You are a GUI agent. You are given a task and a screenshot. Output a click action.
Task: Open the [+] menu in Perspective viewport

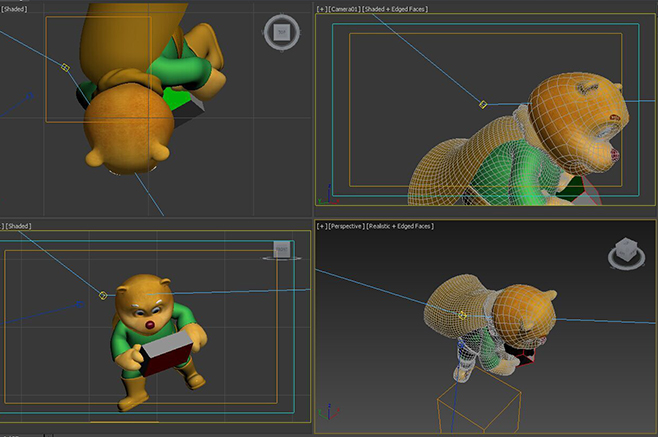[x=321, y=226]
